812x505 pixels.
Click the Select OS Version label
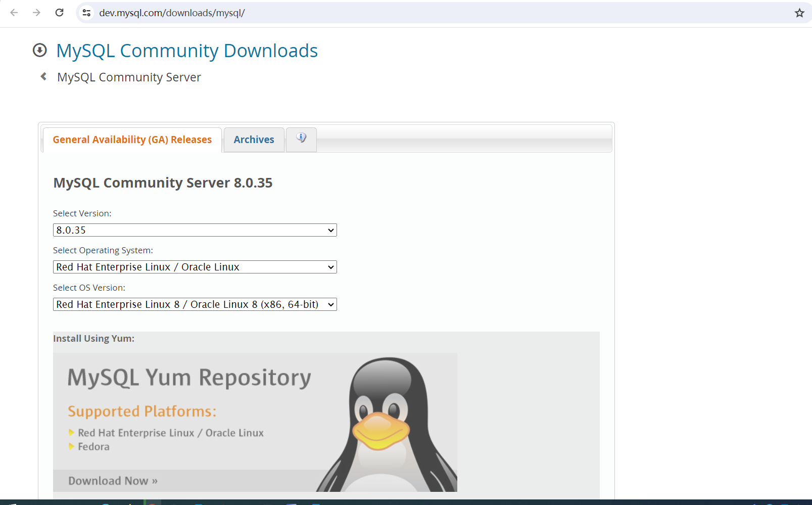pyautogui.click(x=89, y=288)
